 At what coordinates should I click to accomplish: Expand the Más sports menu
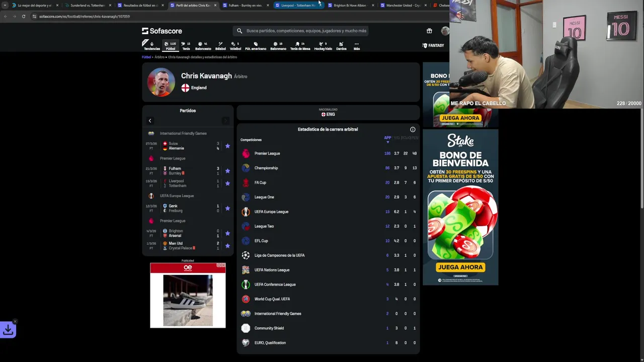pos(357,46)
